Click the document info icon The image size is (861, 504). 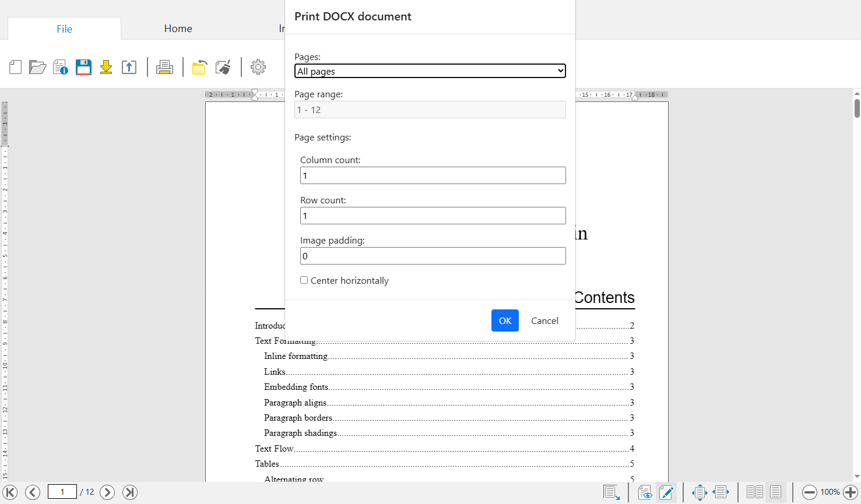[61, 68]
